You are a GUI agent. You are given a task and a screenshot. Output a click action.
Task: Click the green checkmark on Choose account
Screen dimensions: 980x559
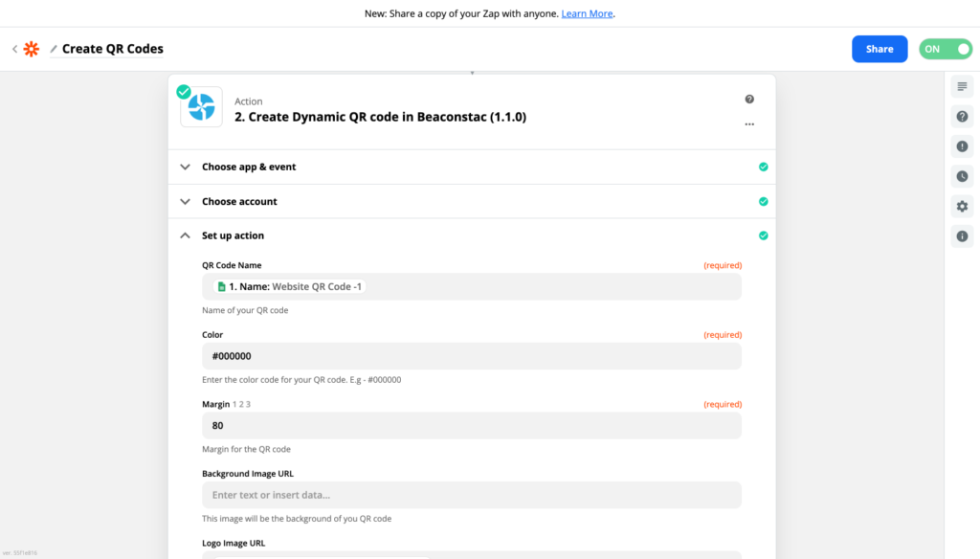click(x=763, y=201)
